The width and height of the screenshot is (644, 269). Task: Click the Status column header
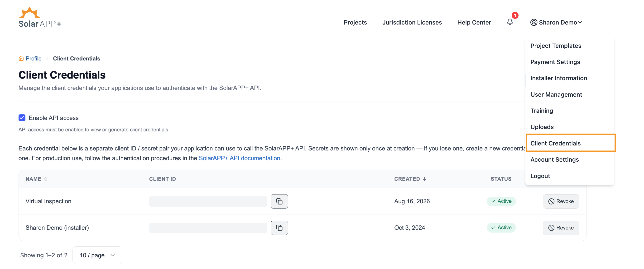[x=501, y=179]
